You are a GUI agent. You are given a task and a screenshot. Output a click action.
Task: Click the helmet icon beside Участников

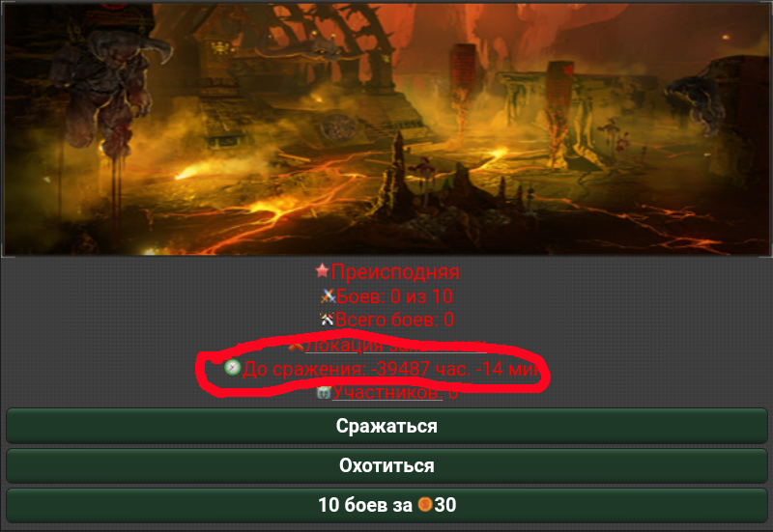tap(324, 393)
